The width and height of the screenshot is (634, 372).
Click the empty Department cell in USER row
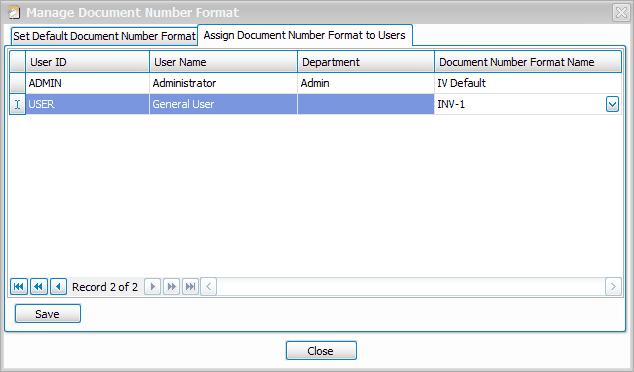coord(366,104)
